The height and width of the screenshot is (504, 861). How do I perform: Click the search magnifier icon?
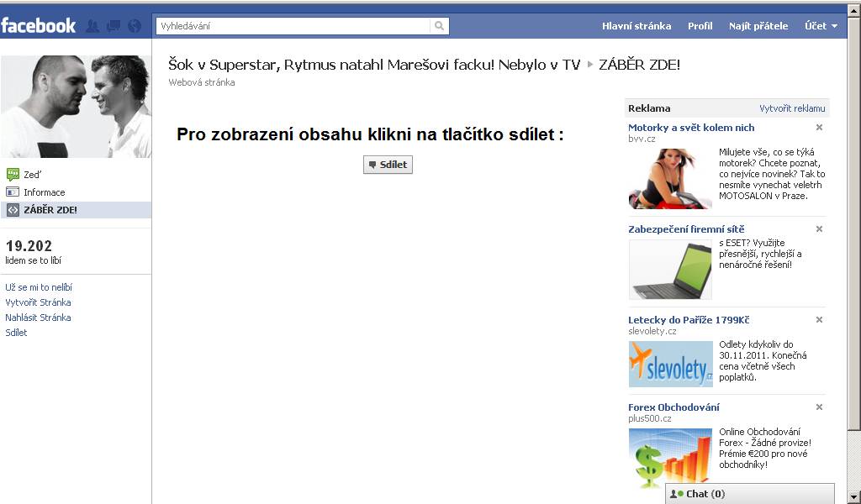[439, 26]
